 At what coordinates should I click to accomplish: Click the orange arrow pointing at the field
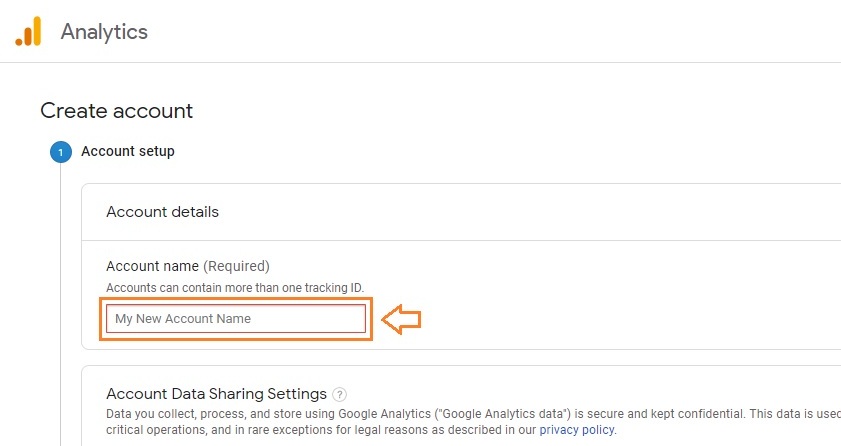(x=402, y=319)
